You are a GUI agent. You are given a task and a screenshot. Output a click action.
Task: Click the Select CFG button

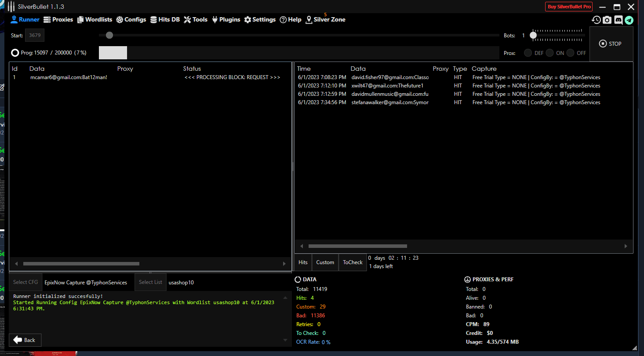(25, 282)
